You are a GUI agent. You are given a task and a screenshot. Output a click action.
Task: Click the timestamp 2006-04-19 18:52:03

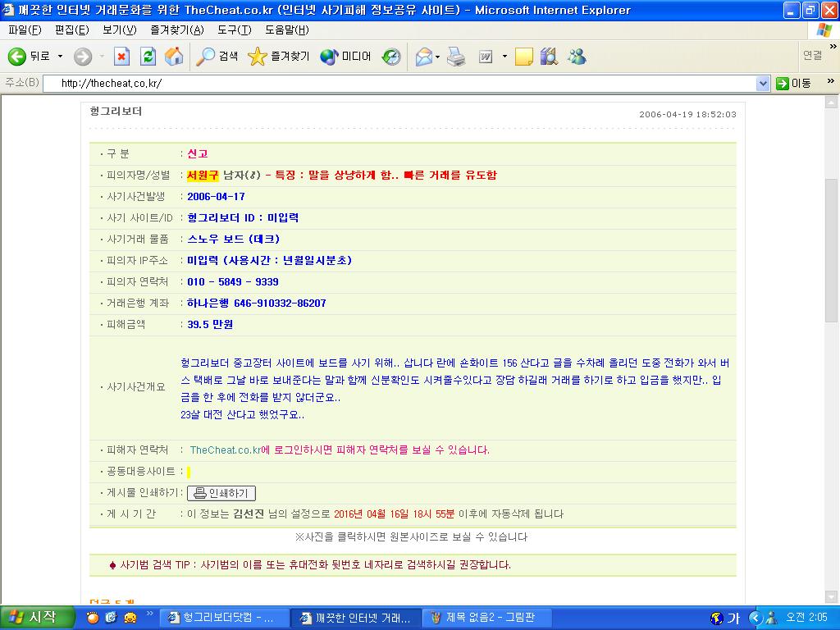click(x=688, y=114)
